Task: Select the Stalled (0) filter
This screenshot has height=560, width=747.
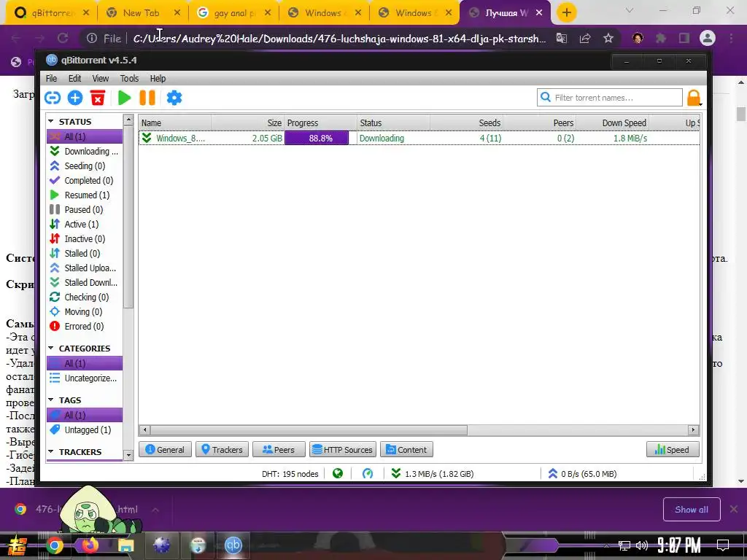Action: tap(85, 253)
